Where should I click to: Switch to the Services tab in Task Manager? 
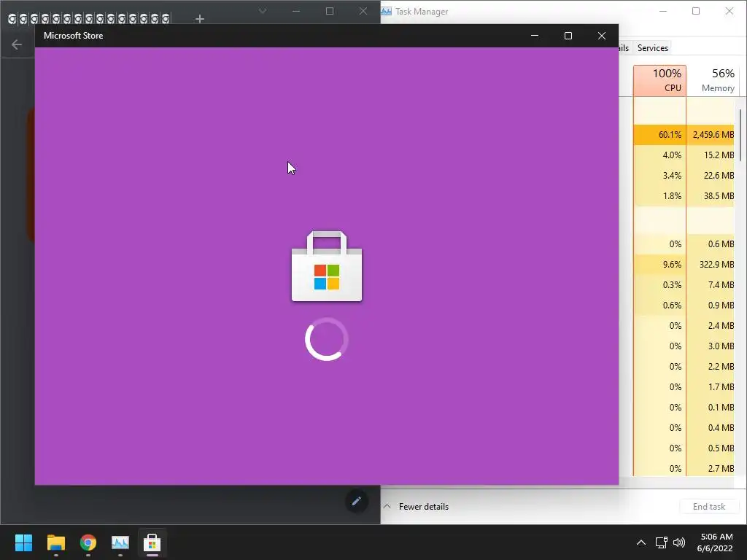(653, 47)
